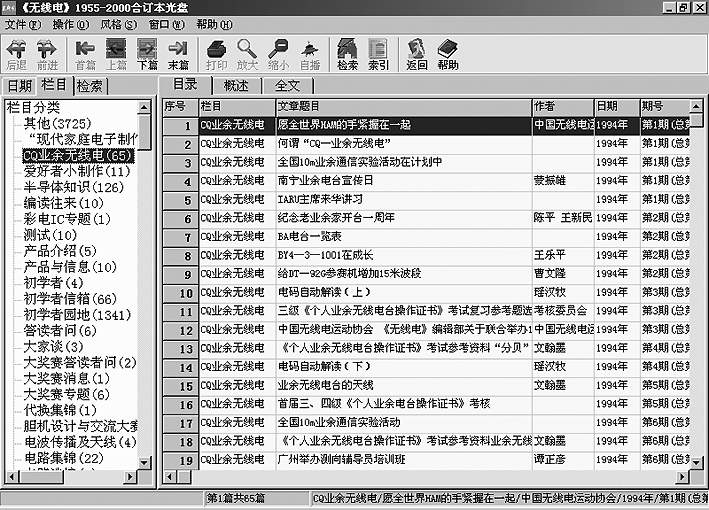Select article 广州举办测向辅导员培训班
709x510 pixels.
pos(341,460)
